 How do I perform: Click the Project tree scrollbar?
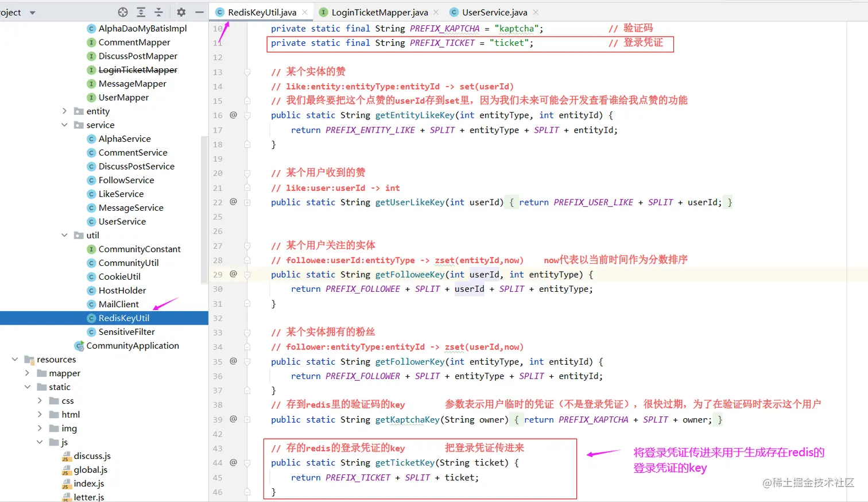point(204,207)
